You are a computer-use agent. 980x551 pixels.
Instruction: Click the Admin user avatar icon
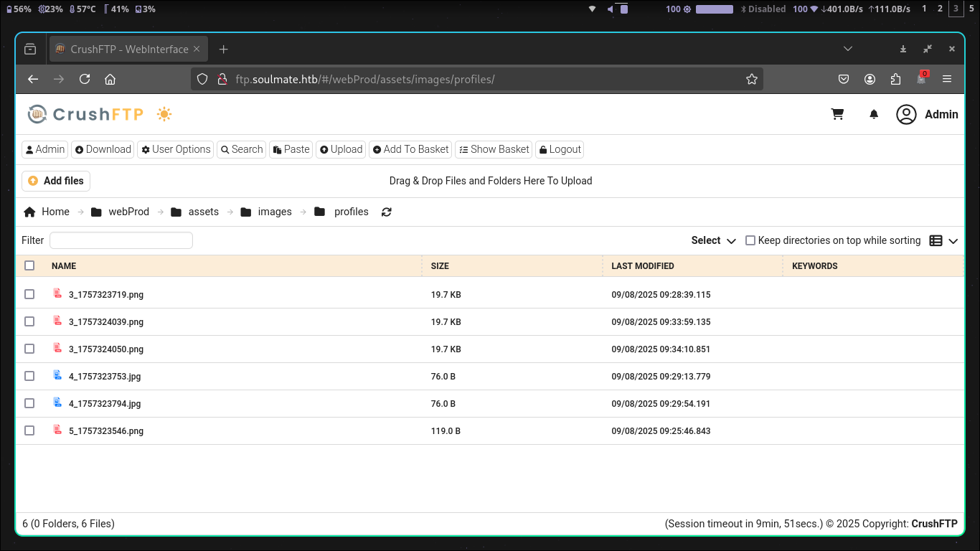pyautogui.click(x=906, y=114)
